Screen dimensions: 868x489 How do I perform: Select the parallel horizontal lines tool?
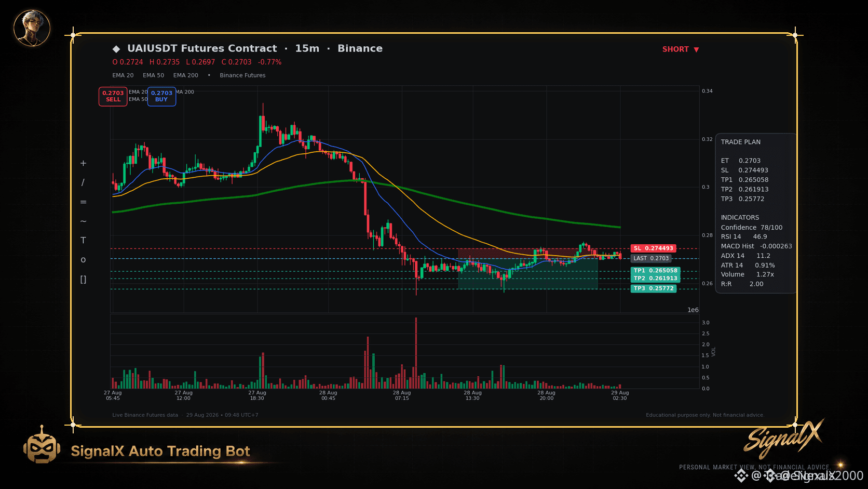[x=83, y=202]
